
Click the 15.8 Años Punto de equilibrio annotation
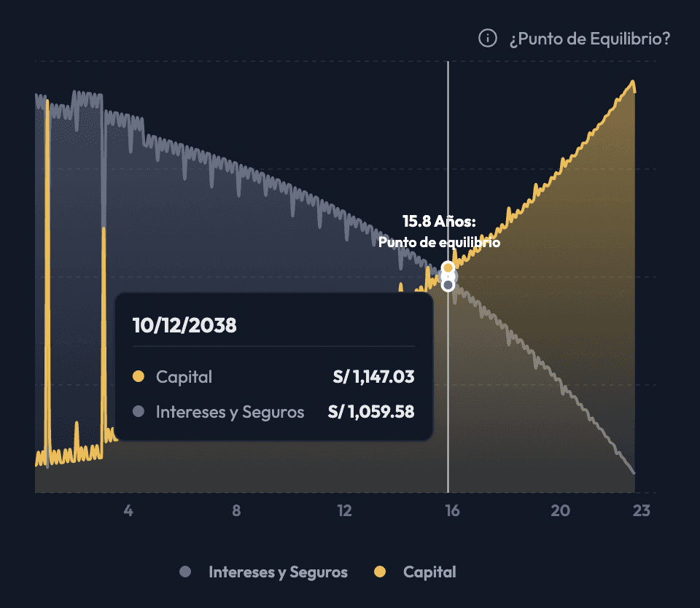(x=439, y=232)
